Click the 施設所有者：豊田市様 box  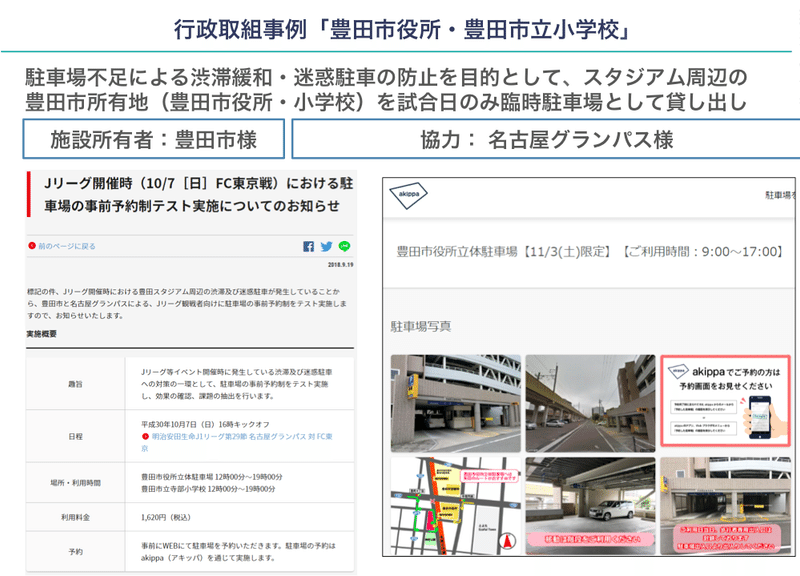coord(154,139)
